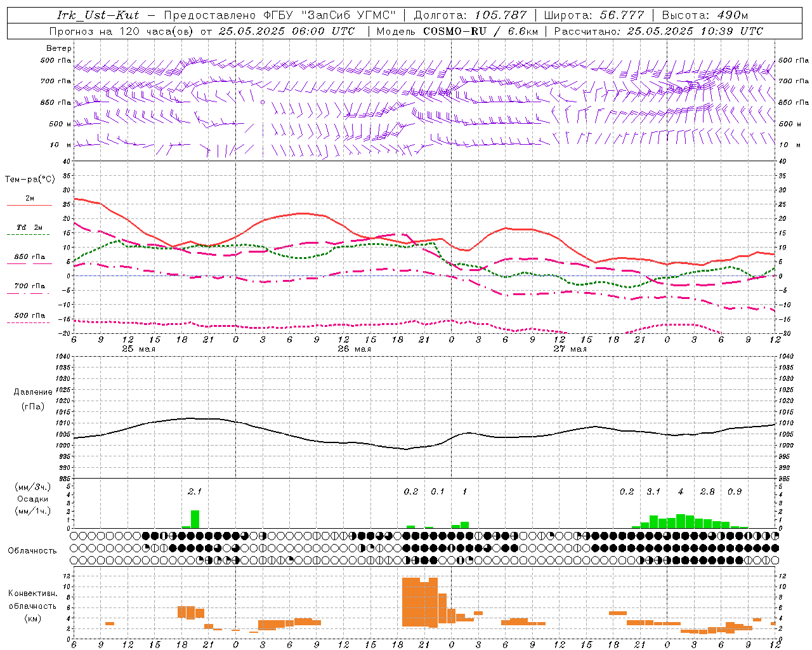Viewport: 812px width, 650px height.
Task: Click the 2.8 precipitation total
Action: click(707, 491)
